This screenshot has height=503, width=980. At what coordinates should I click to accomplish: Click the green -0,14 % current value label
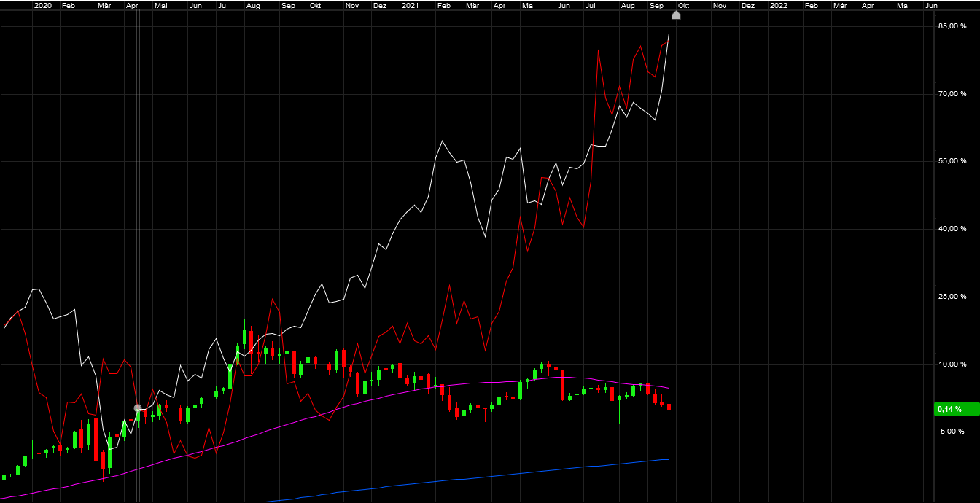coord(957,409)
